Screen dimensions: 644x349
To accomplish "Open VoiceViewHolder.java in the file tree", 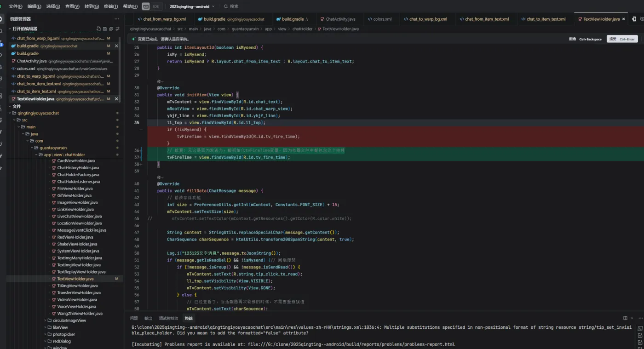I will [x=76, y=307].
